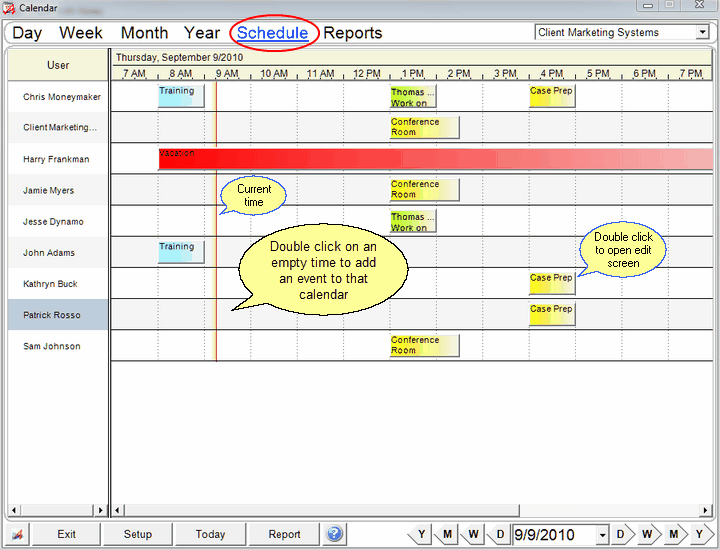Viewport: 720px width, 550px height.
Task: Click the calendar logo icon beside Exit
Action: click(17, 534)
